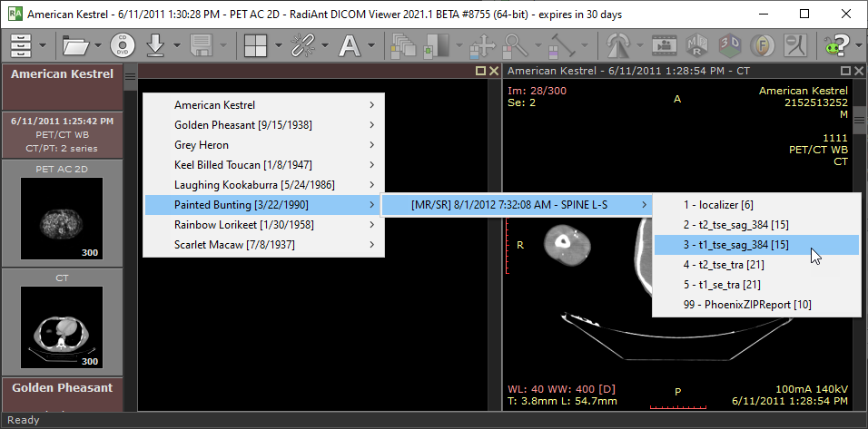Expand the synchronization chain dropdown arrow
This screenshot has width=868, height=429.
324,45
